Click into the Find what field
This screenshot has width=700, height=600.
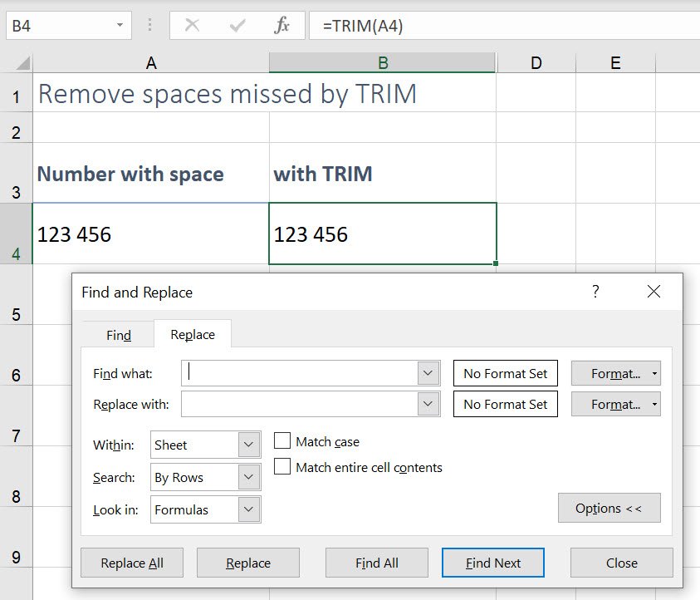pyautogui.click(x=299, y=373)
